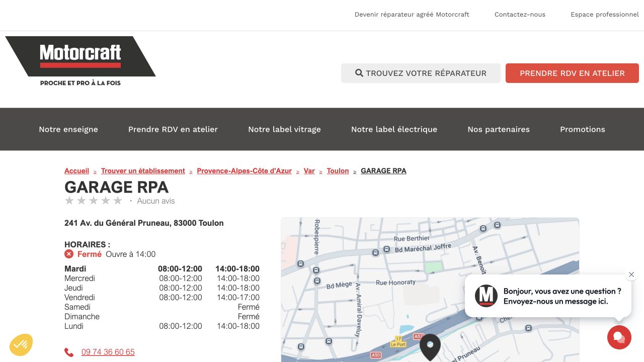
Task: Open Notre label électrique menu
Action: point(394,129)
